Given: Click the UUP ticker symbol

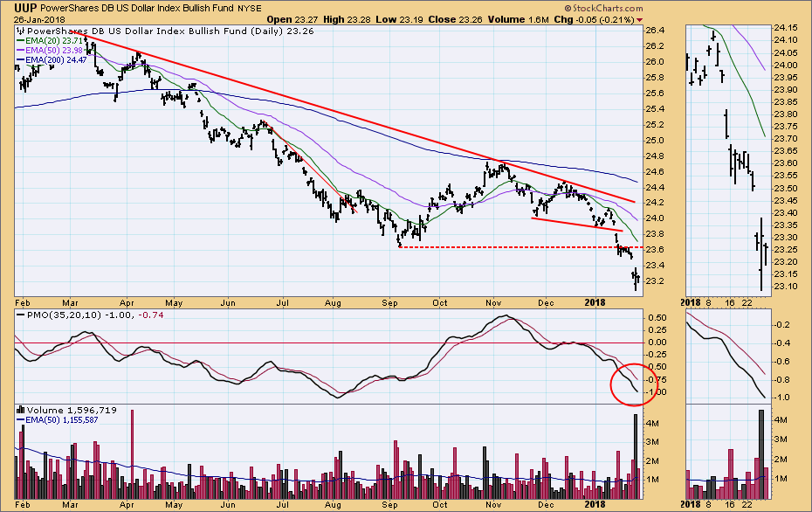Looking at the screenshot, I should 24,8.
